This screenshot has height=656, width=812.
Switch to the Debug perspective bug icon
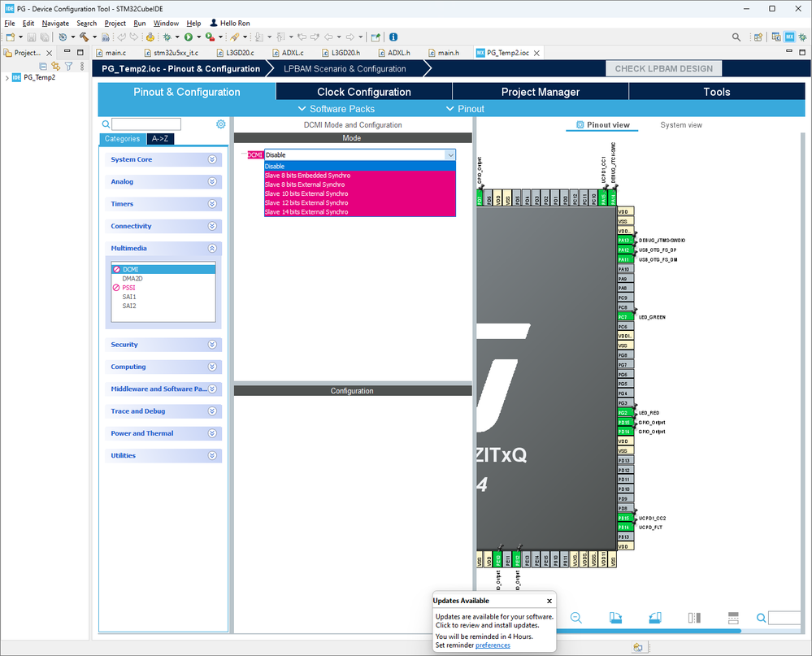802,37
